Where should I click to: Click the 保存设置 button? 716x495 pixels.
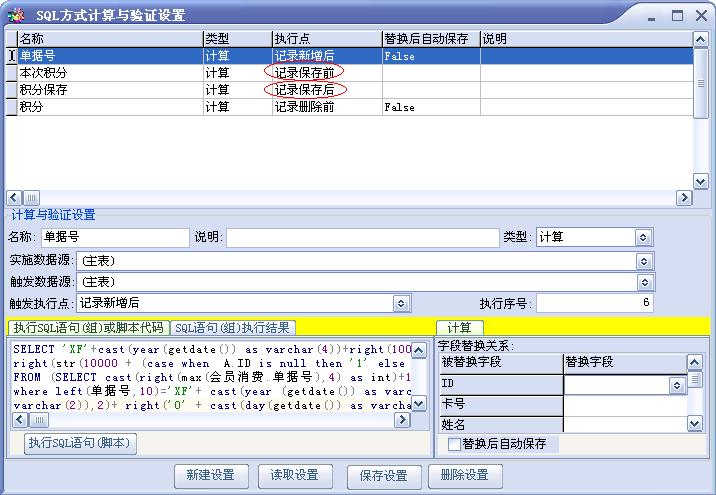coord(384,476)
